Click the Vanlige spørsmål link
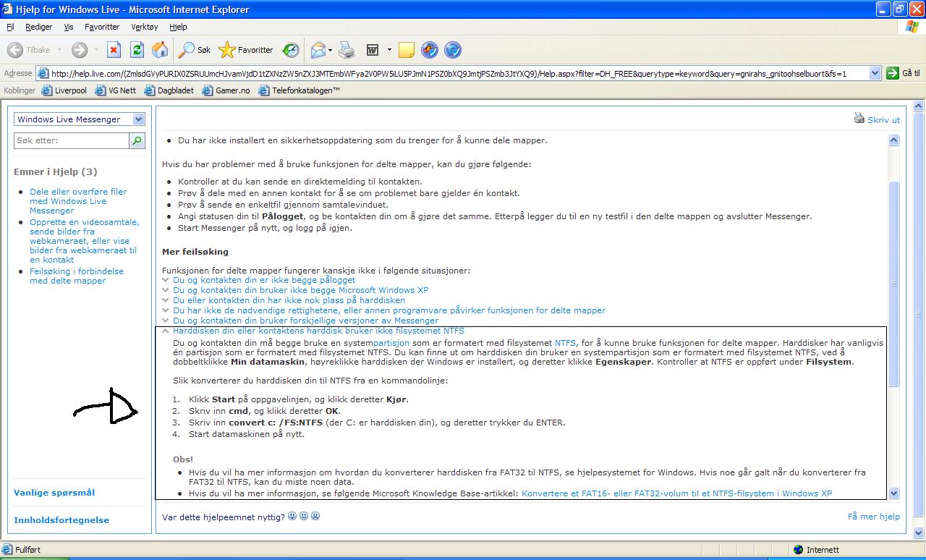 pos(54,493)
